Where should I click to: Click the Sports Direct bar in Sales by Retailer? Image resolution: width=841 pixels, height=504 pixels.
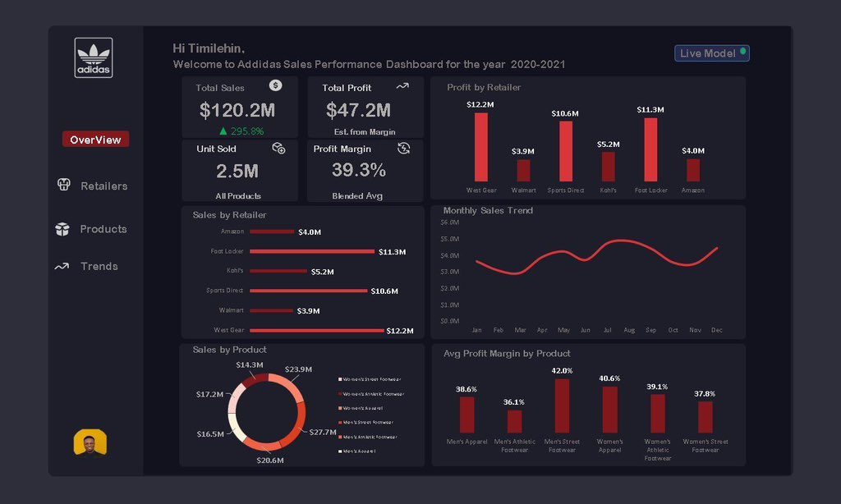309,291
